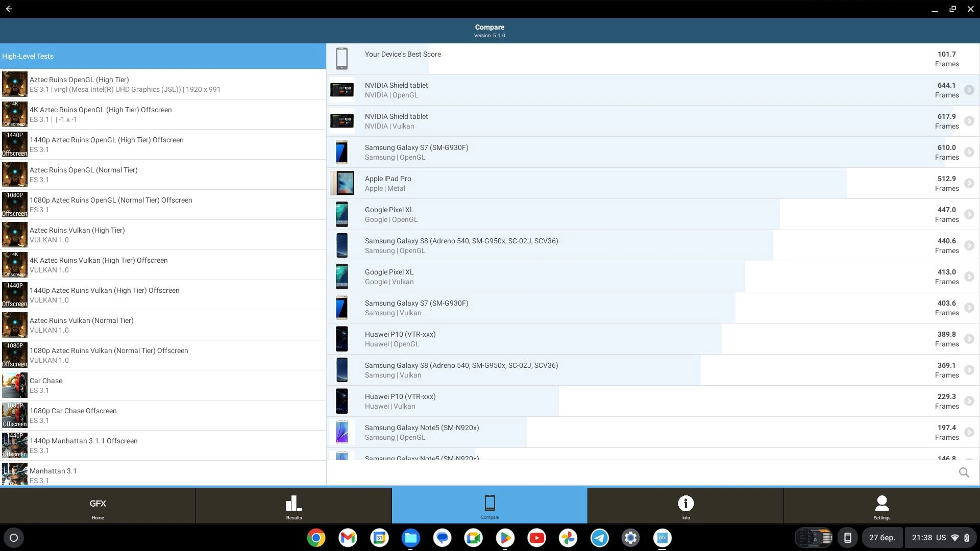This screenshot has height=551, width=980.
Task: Select Aztec Ruins OpenGL (Normal Tier) test
Action: tap(163, 174)
